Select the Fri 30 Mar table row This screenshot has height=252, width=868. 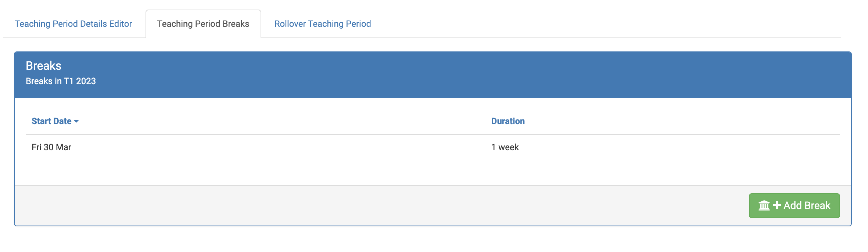click(x=257, y=147)
